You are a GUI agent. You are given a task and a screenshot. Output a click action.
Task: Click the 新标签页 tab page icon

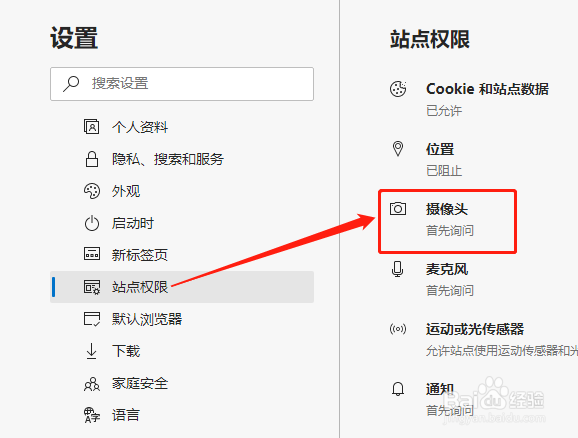(92, 254)
